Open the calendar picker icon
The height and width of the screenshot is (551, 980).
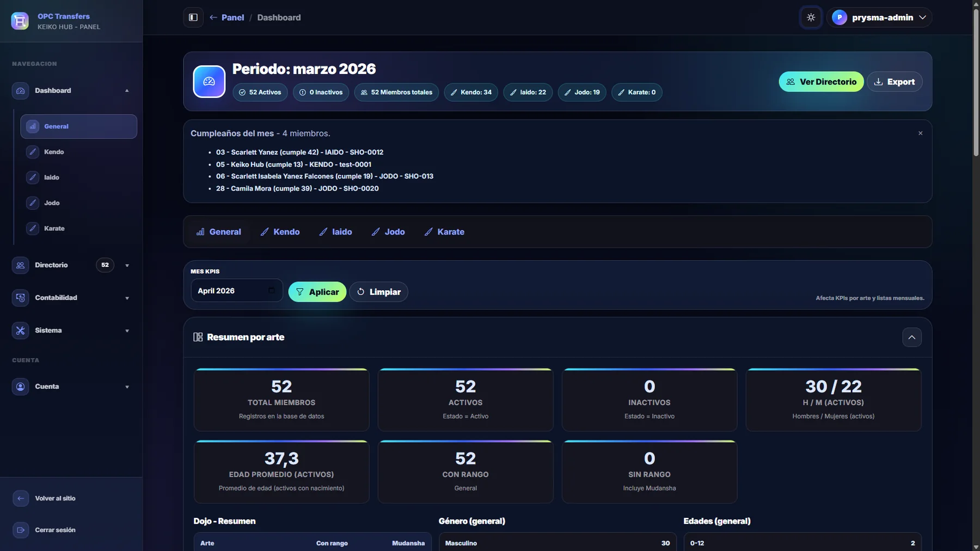tap(271, 291)
